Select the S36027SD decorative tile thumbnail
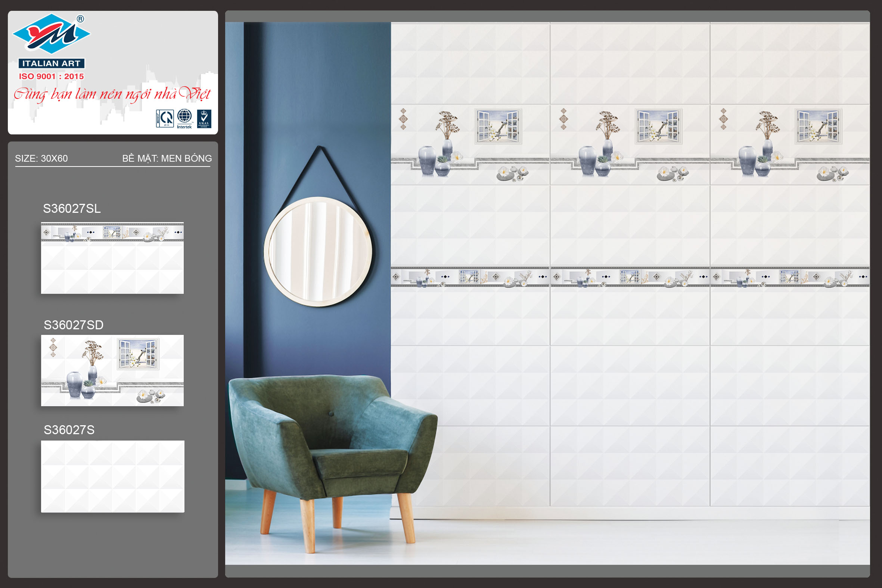882x588 pixels. [112, 370]
